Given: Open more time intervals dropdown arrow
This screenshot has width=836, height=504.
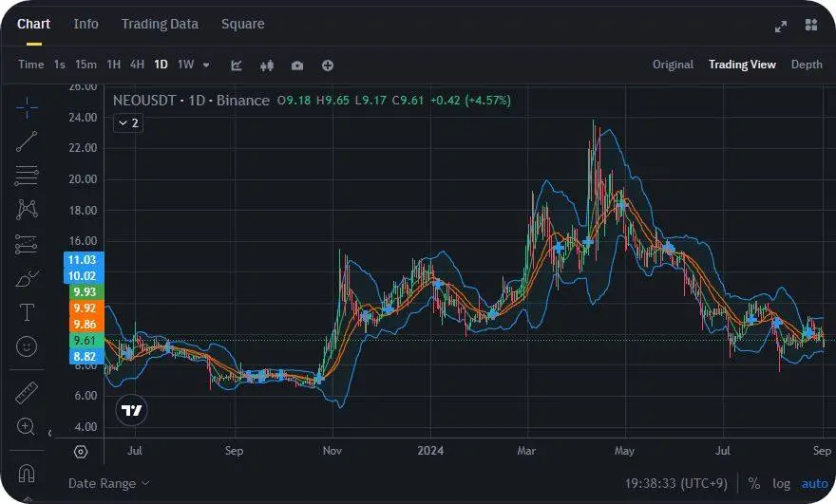Looking at the screenshot, I should pyautogui.click(x=206, y=65).
